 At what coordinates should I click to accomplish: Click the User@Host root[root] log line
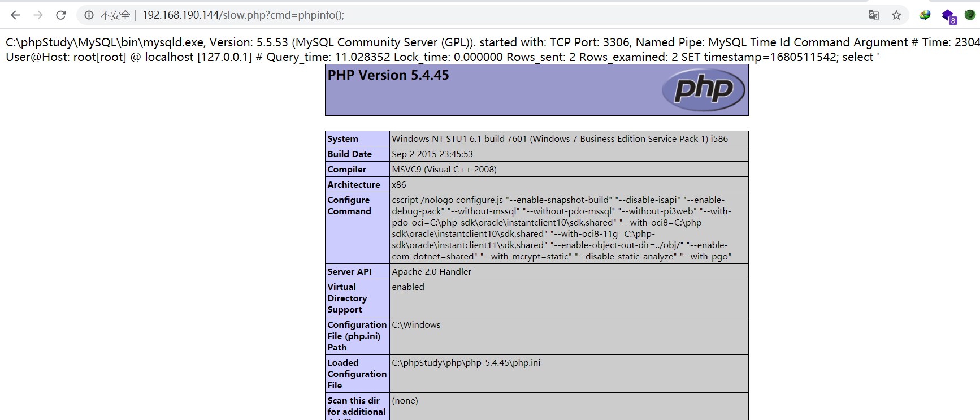point(443,57)
